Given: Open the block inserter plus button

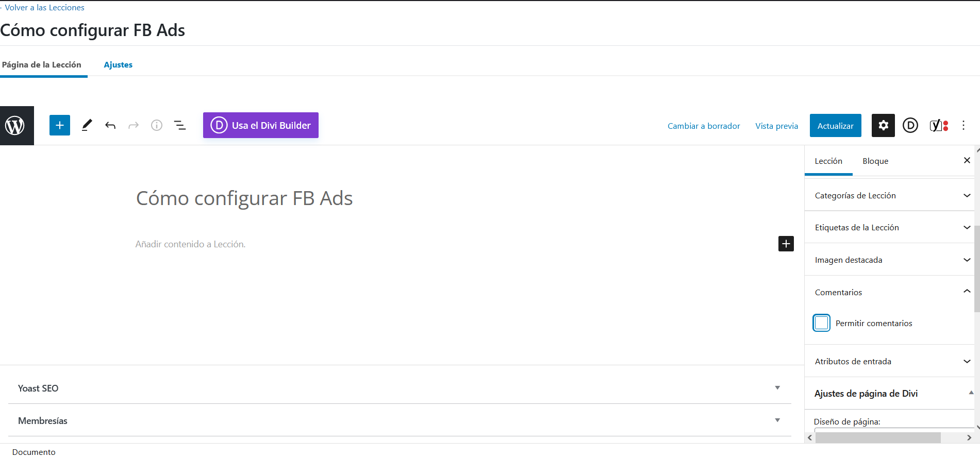Looking at the screenshot, I should click(60, 125).
